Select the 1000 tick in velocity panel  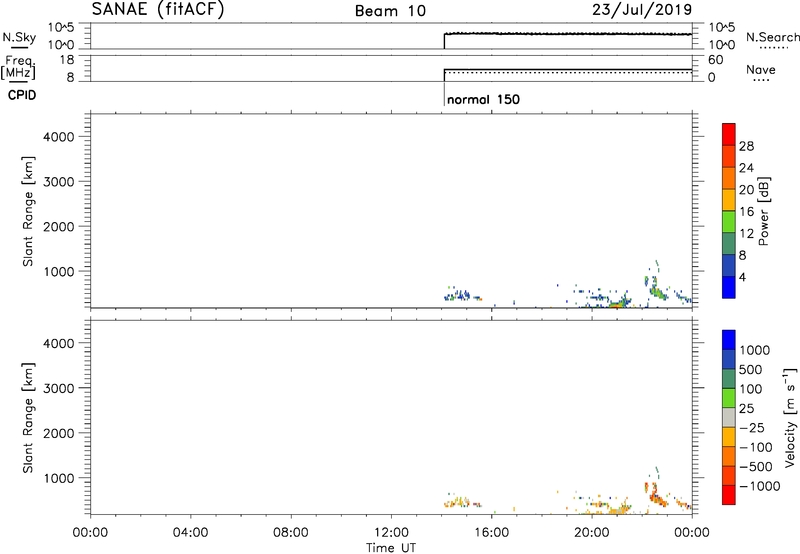[x=59, y=478]
